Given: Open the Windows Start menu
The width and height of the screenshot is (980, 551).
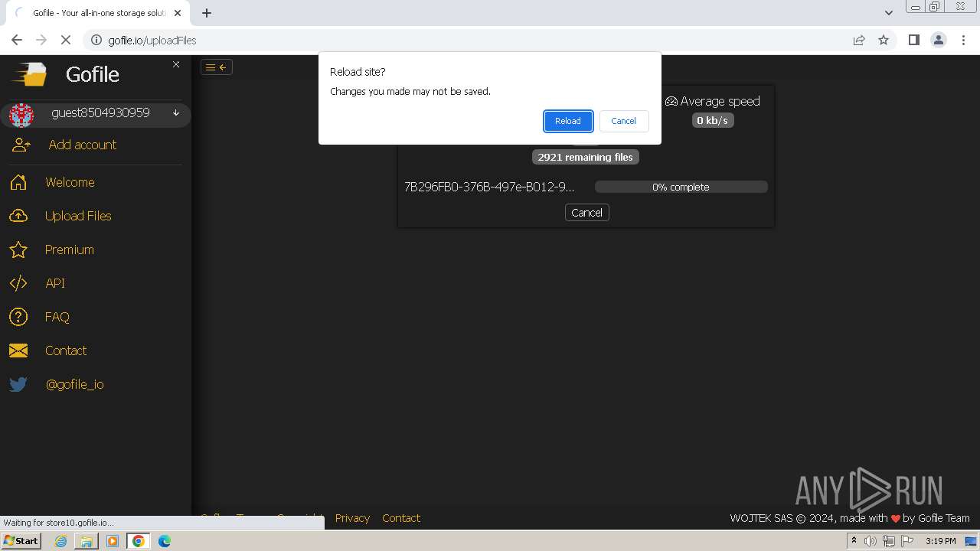Looking at the screenshot, I should [x=21, y=541].
